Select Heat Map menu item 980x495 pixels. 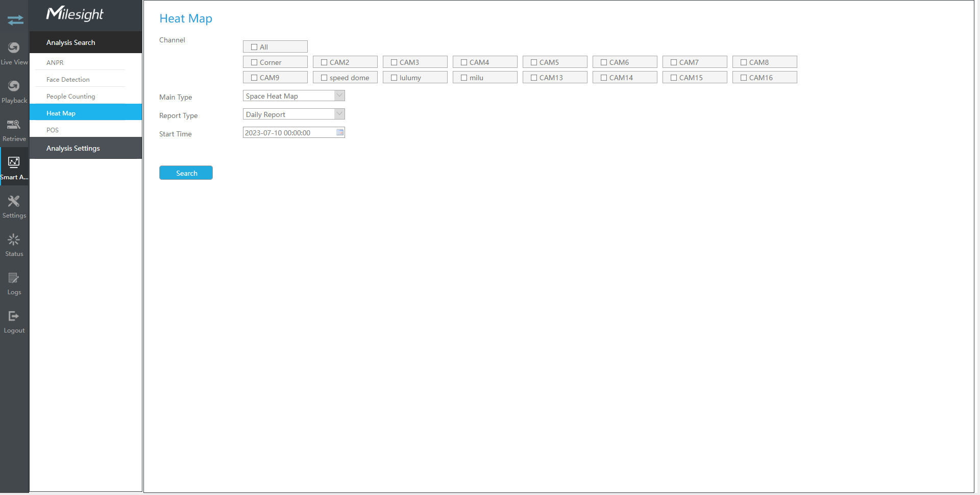tap(86, 113)
